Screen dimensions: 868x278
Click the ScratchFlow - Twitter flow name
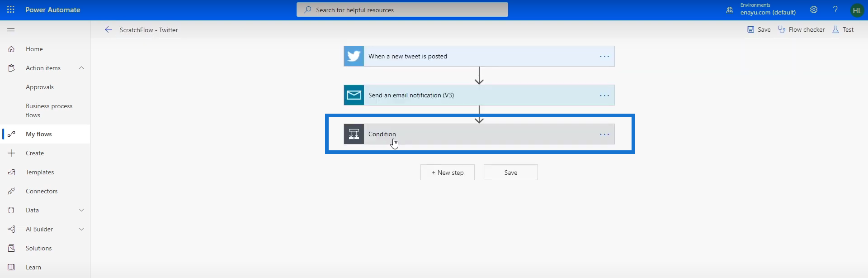click(149, 30)
